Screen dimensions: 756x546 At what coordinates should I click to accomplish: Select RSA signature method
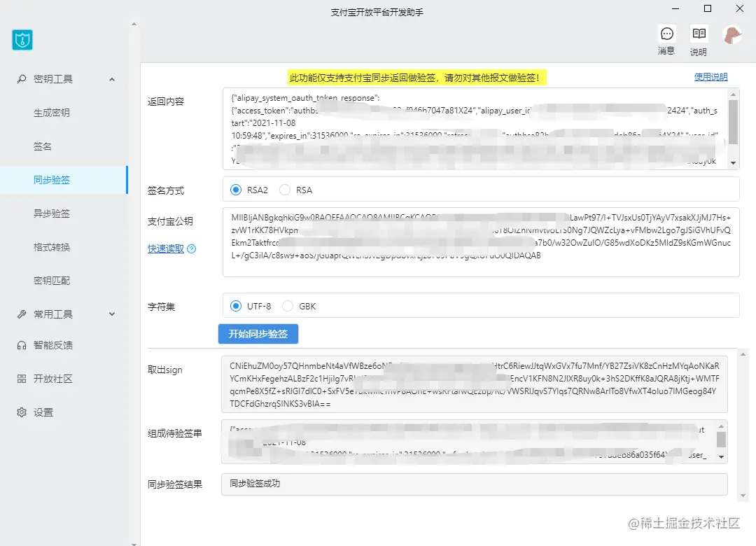pos(285,190)
